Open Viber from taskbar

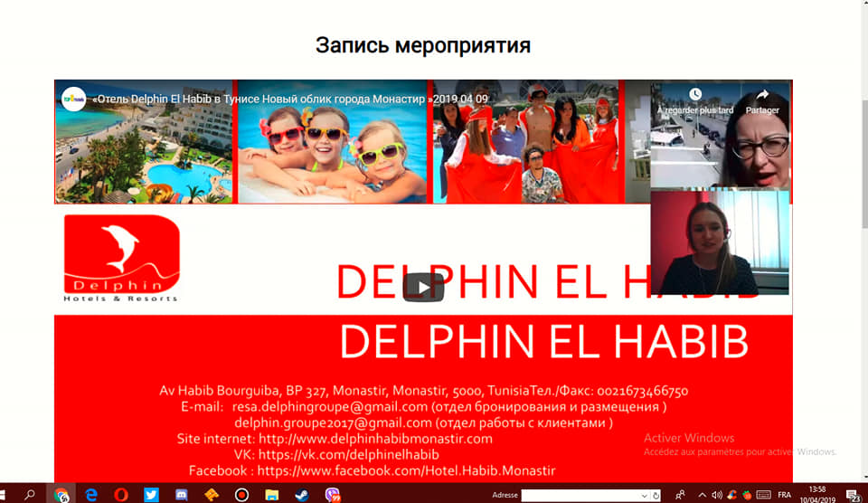(x=332, y=495)
